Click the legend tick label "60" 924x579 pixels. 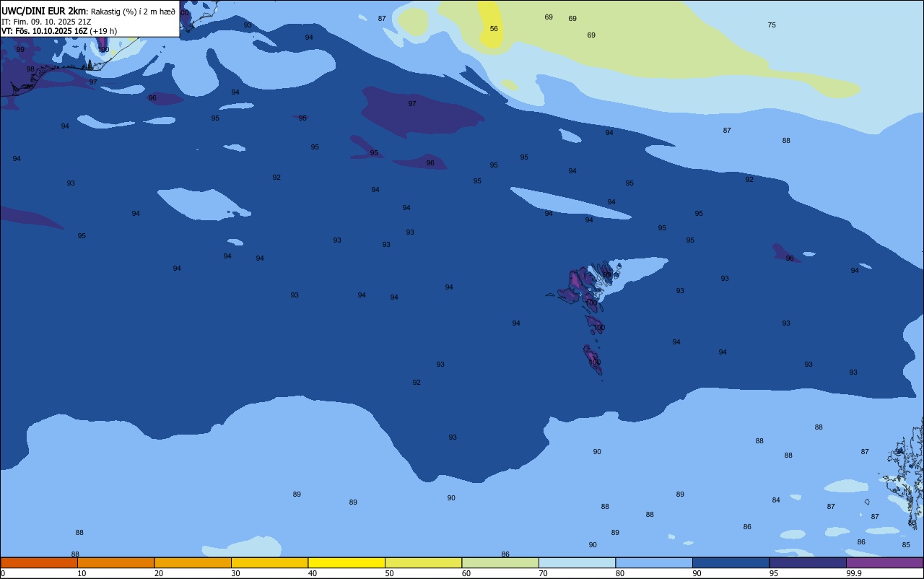(466, 573)
